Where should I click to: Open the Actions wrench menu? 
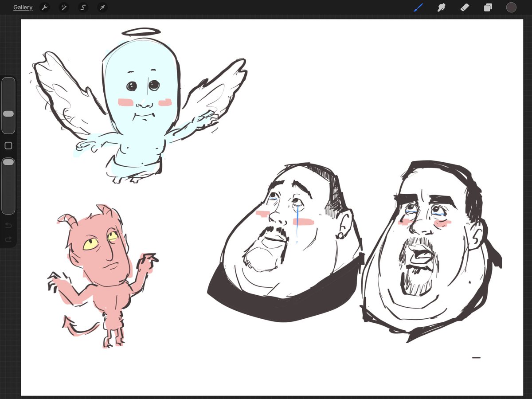tap(44, 7)
